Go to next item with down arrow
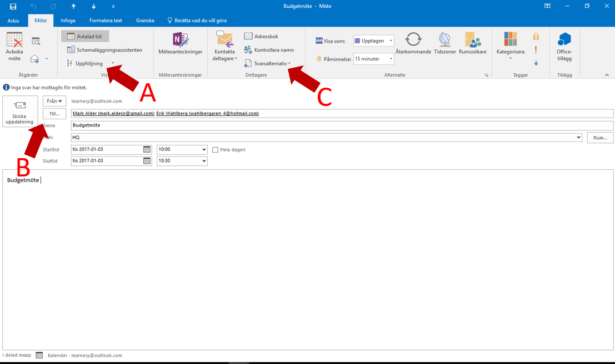Screen dimensions: 615x364 [x=93, y=6]
